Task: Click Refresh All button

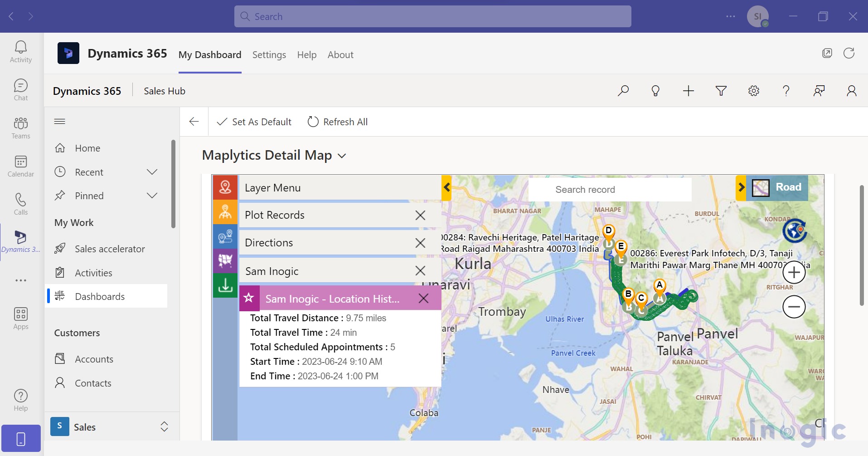Action: [x=338, y=122]
